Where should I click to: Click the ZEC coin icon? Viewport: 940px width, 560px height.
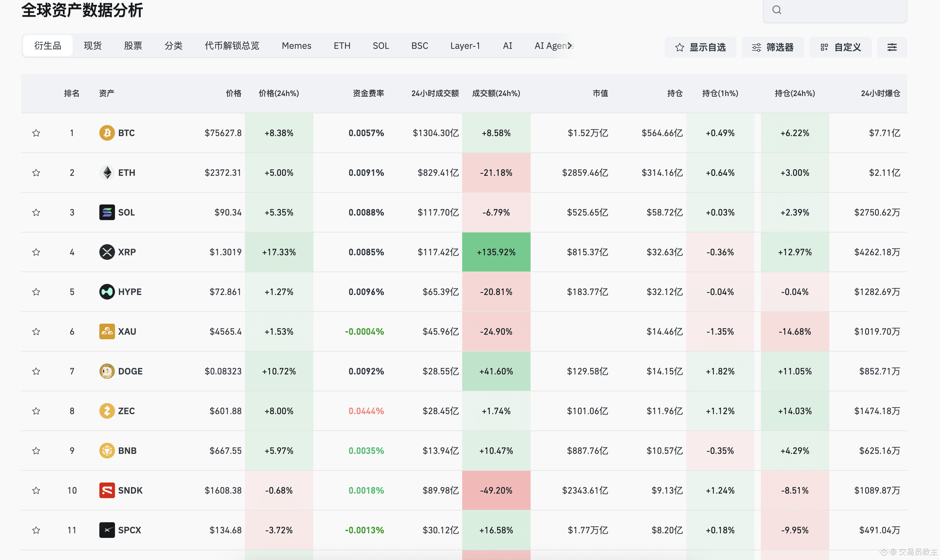[x=107, y=411]
